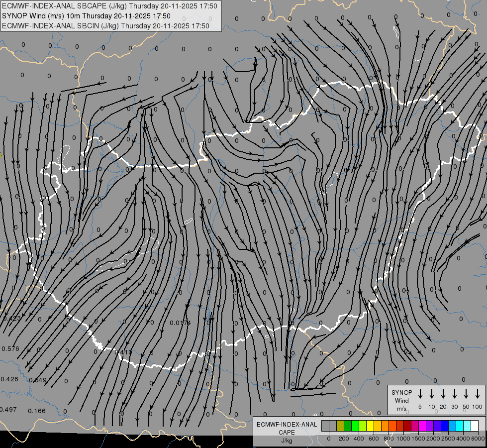Screen dimensions: 487x448
Task: Click the 600 tick label on CAPE scale
Action: (x=374, y=439)
